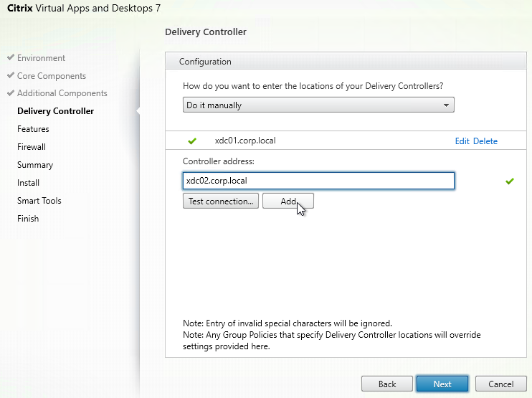Click the Environment step checkmark icon
This screenshot has height=398, width=532.
(x=11, y=57)
